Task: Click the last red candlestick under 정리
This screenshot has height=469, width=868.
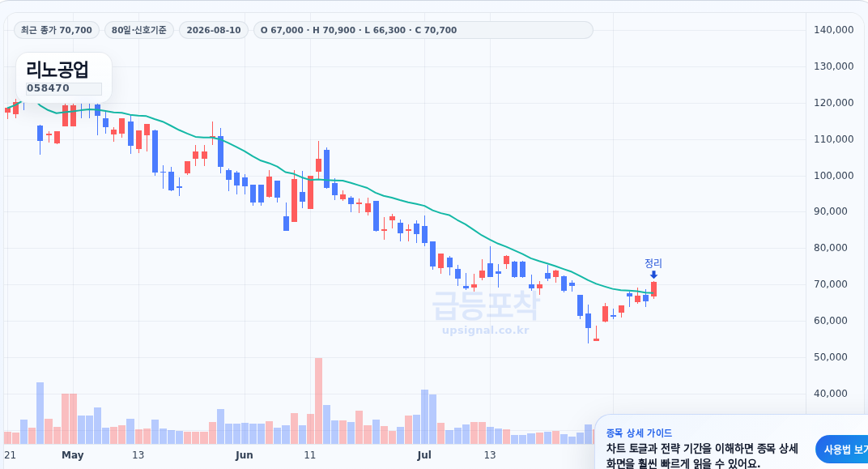Action: (x=653, y=290)
